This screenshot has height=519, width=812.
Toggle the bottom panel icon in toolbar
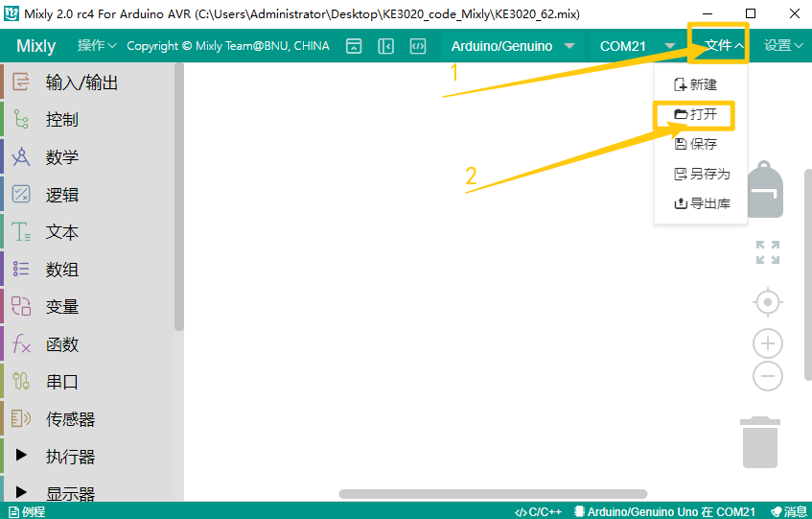(x=354, y=46)
